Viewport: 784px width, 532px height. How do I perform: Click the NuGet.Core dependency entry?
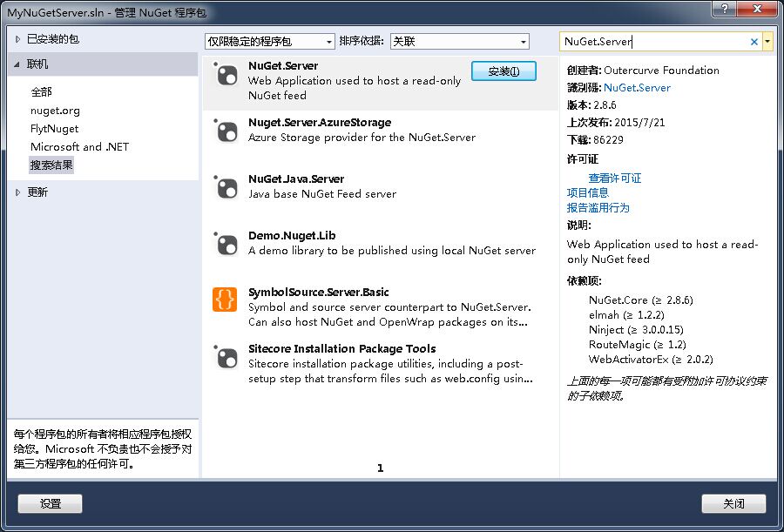click(640, 300)
